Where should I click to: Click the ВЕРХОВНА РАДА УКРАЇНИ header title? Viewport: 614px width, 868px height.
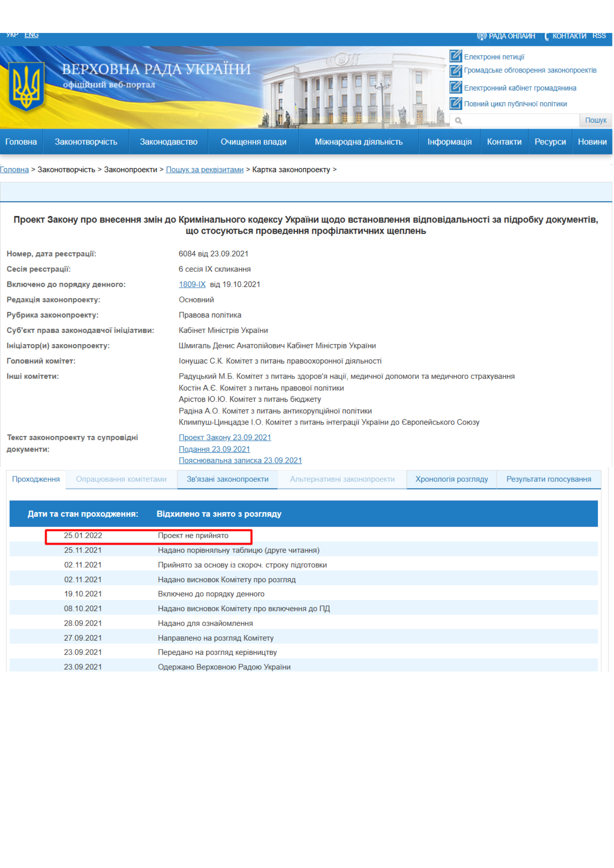coord(156,69)
